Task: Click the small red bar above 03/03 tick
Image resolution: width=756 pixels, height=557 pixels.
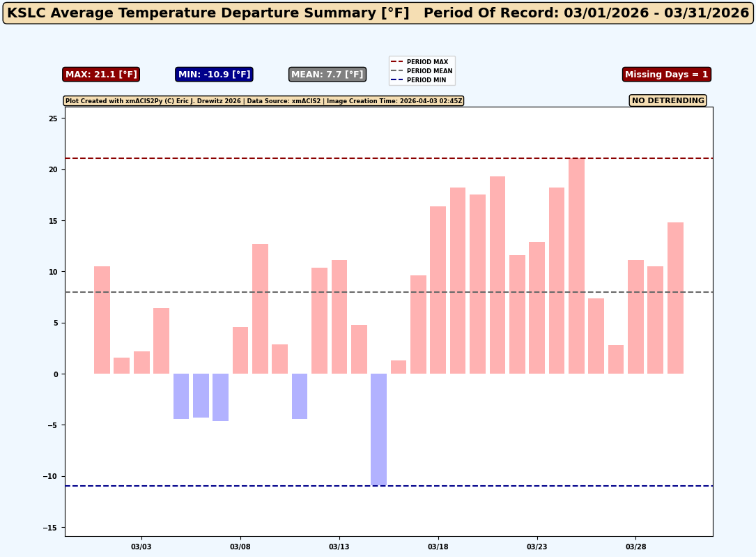Action: point(141,363)
